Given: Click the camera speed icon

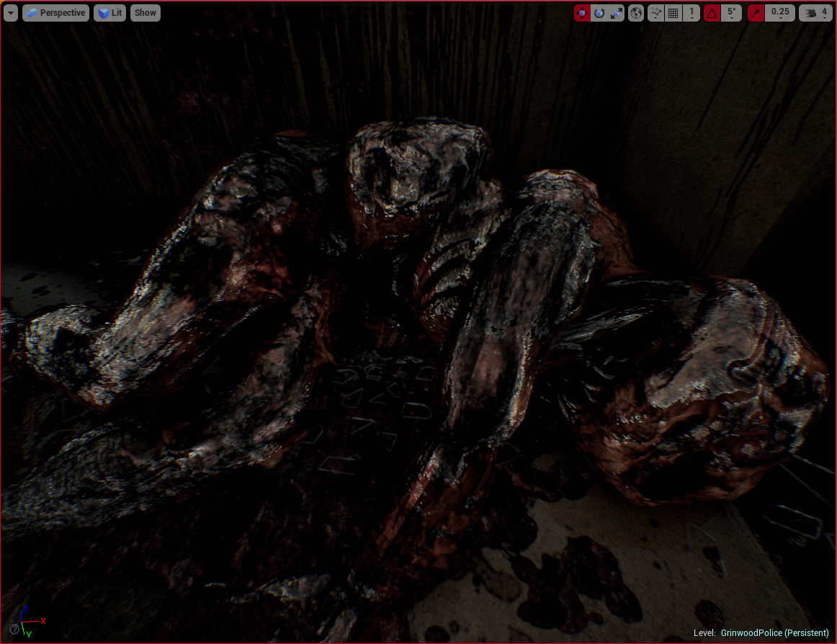Looking at the screenshot, I should click(810, 13).
